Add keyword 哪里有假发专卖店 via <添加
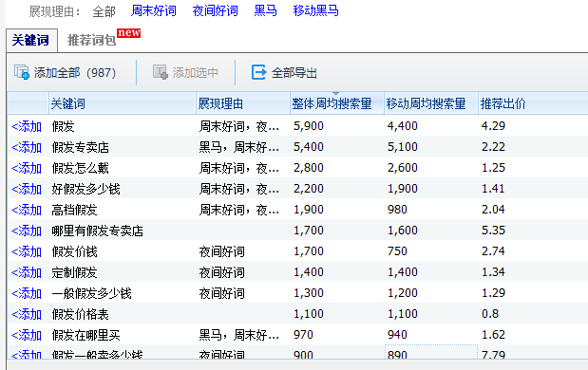This screenshot has height=370, width=588. click(x=27, y=231)
